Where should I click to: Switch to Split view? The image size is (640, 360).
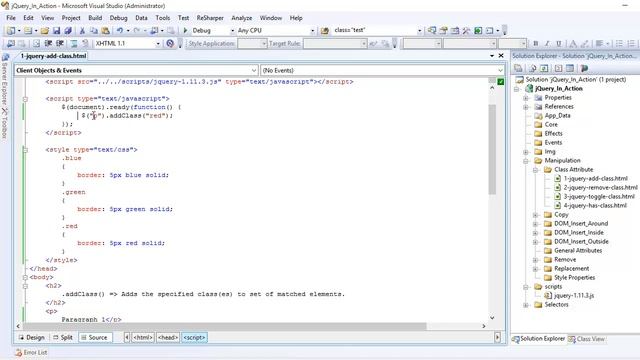[63, 338]
